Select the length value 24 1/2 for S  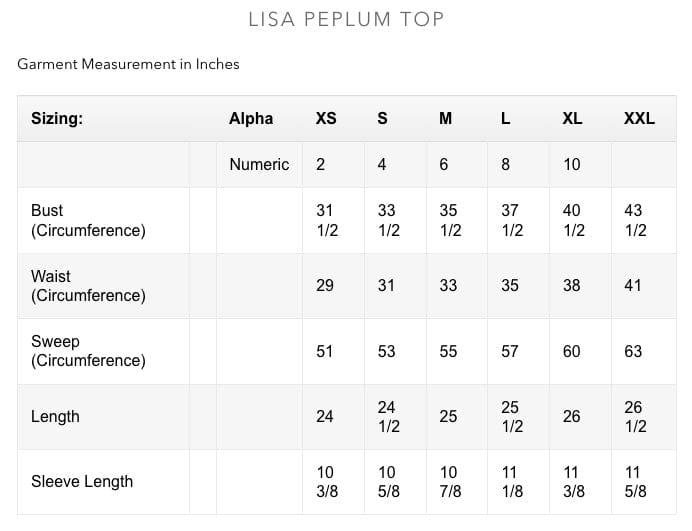pos(387,416)
